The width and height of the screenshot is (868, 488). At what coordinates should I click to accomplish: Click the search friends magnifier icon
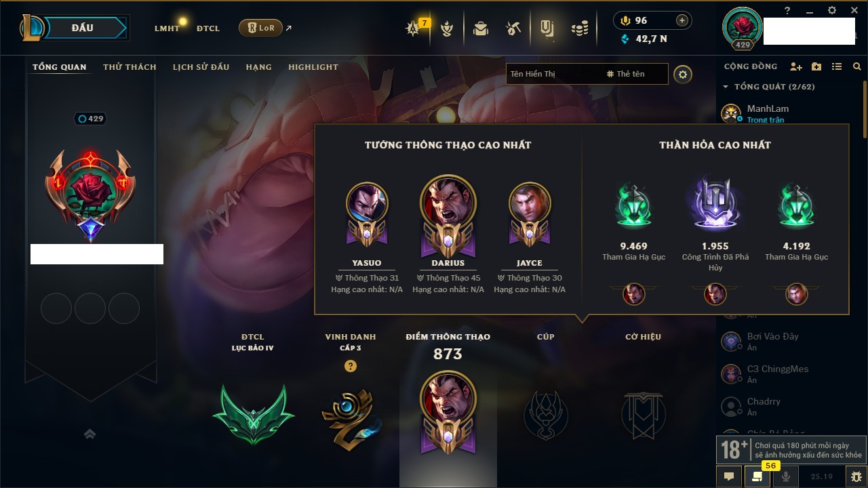(857, 66)
